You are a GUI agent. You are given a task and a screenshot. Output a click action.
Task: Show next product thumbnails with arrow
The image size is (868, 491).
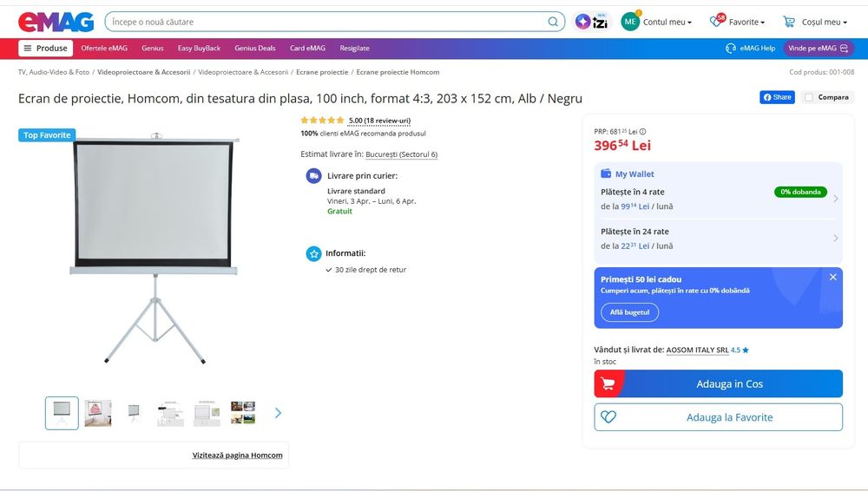[278, 413]
